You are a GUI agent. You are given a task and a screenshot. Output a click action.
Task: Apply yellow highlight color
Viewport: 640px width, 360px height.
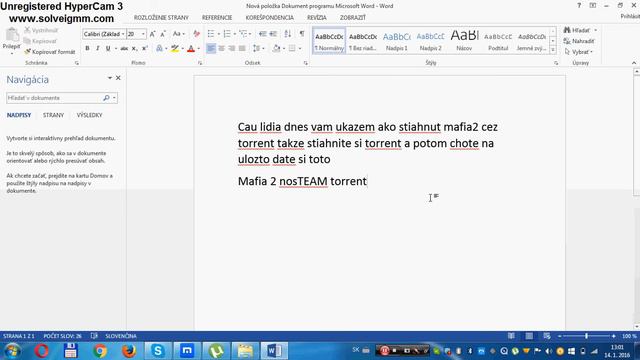pyautogui.click(x=175, y=49)
